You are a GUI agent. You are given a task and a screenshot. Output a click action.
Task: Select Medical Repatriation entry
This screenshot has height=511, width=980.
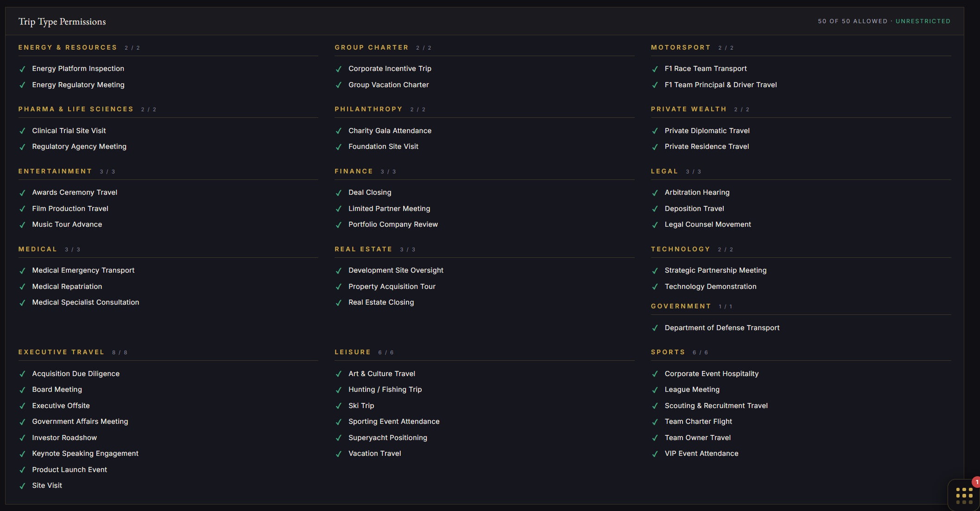pos(67,287)
